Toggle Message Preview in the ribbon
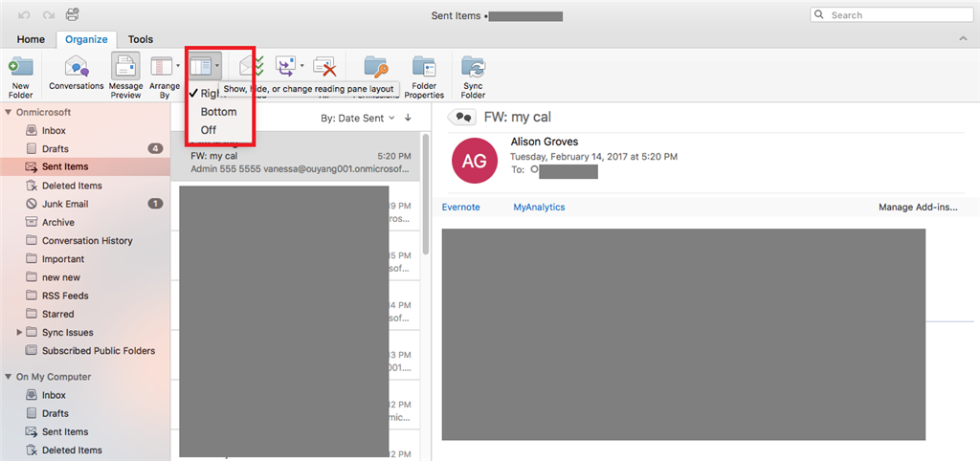Screen dimensions: 980x461 [125, 77]
